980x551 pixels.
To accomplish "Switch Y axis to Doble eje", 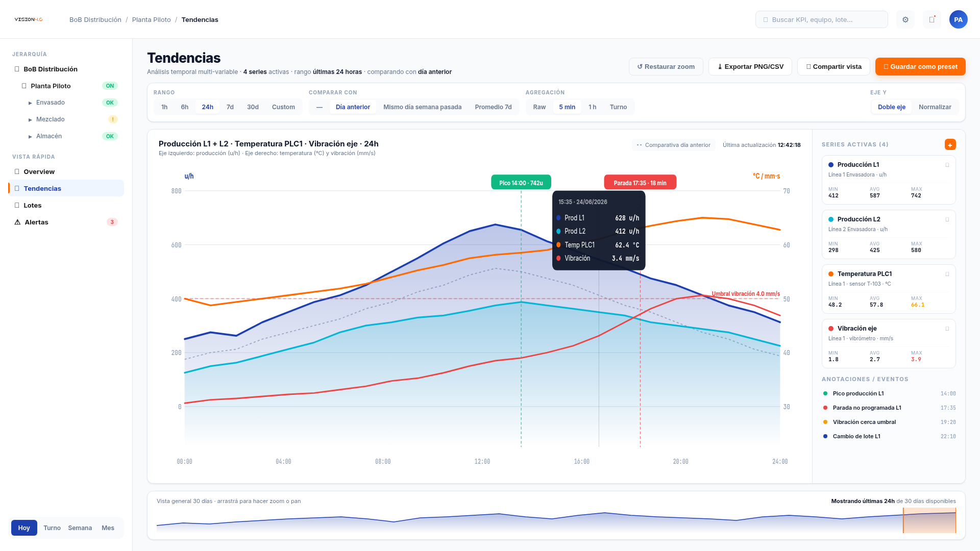I will pyautogui.click(x=892, y=107).
